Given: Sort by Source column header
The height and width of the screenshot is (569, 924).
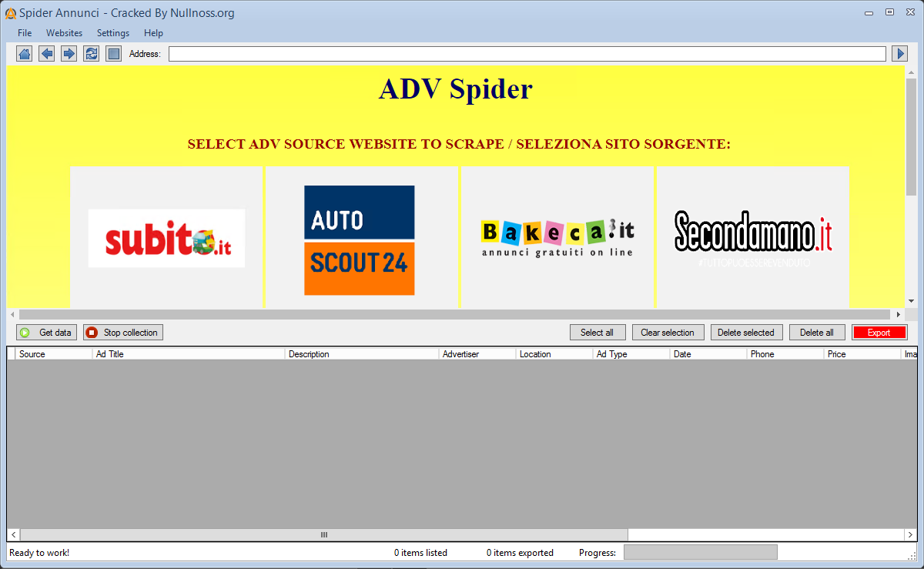Looking at the screenshot, I should coord(53,354).
